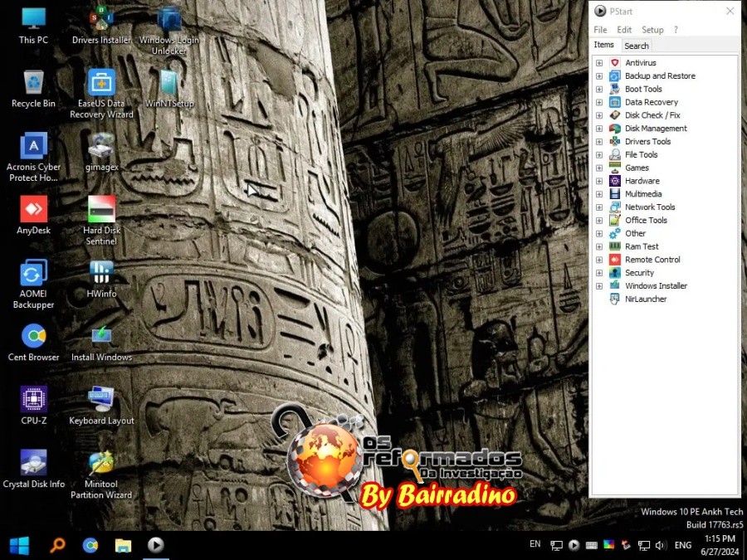The width and height of the screenshot is (747, 560).
Task: Open File Explorer from the taskbar
Action: tap(123, 545)
